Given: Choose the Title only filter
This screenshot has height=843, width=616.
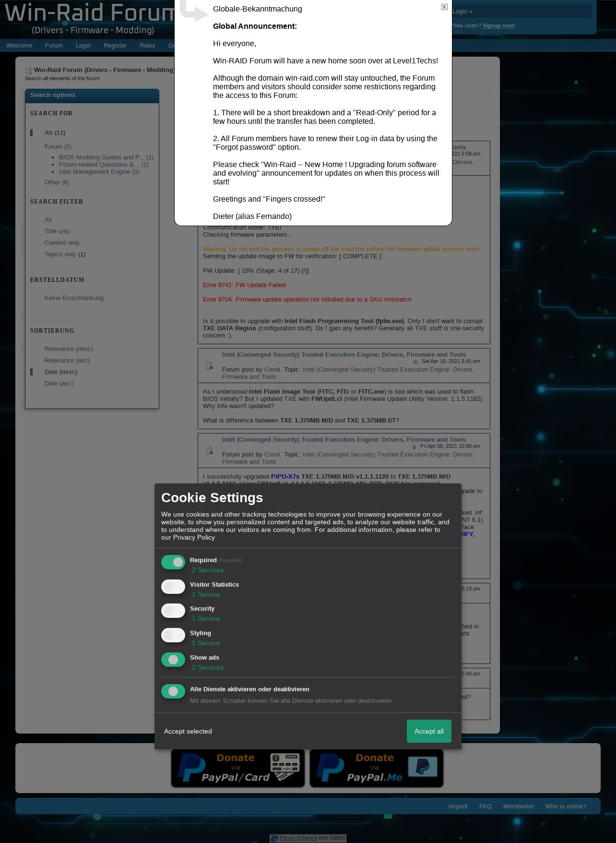Looking at the screenshot, I should pos(57,231).
